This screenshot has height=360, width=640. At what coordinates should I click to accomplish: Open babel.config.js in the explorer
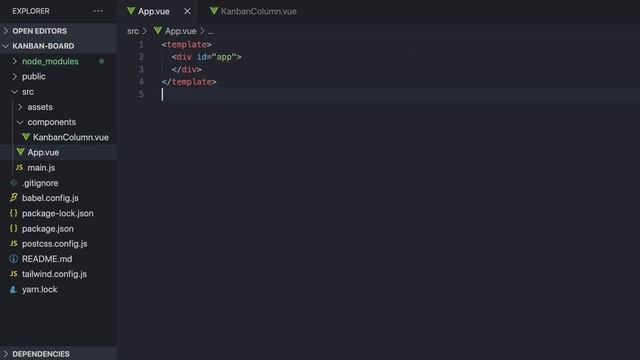[x=50, y=198]
